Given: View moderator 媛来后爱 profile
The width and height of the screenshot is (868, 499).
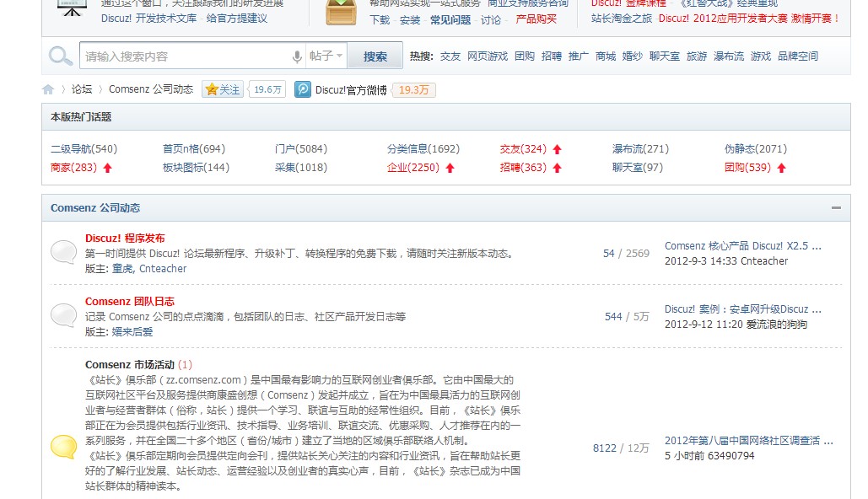Looking at the screenshot, I should coord(132,332).
